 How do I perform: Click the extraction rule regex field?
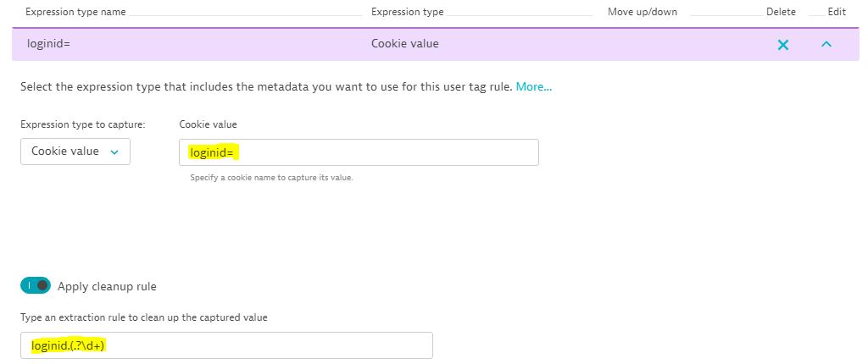226,345
